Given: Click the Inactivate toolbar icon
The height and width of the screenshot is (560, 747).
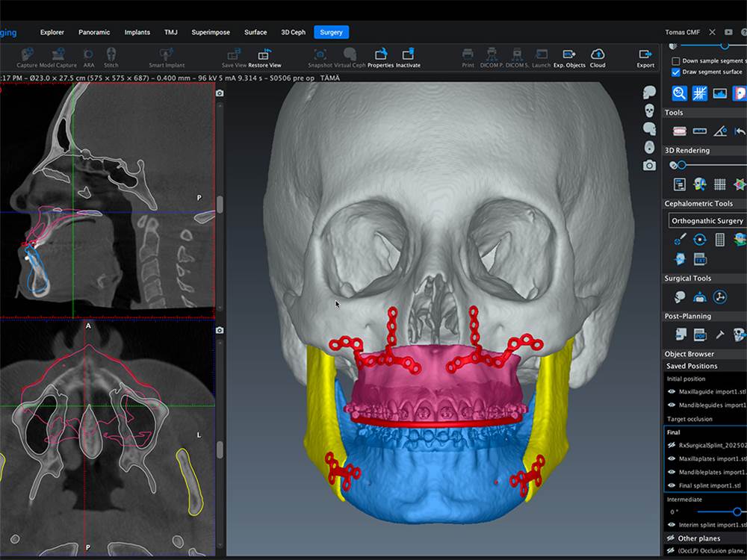Looking at the screenshot, I should [408, 55].
